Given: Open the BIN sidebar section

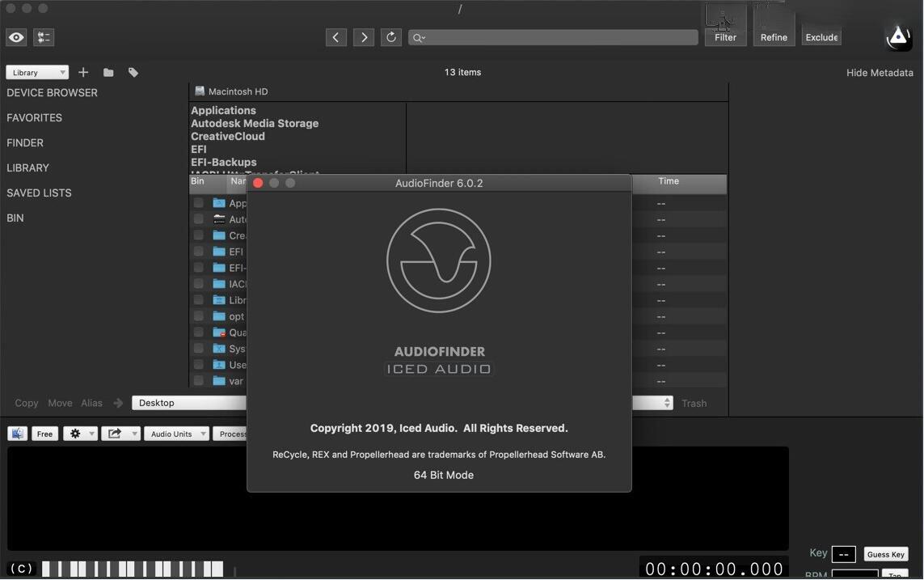Looking at the screenshot, I should [15, 218].
